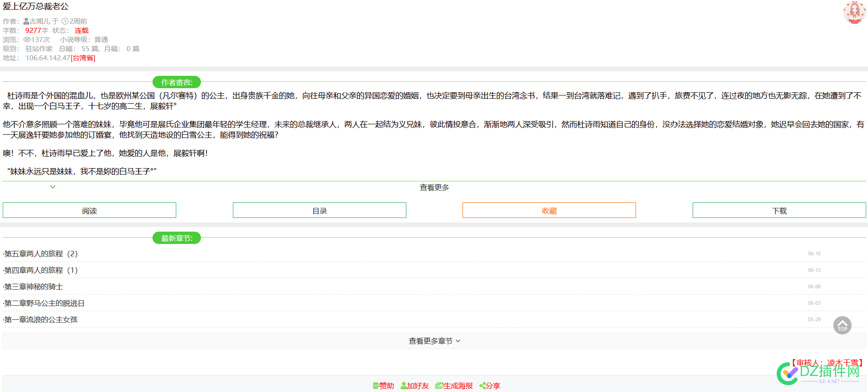Viewport: 868px width, 392px height.
Task: Click the 生成海报 poster icon
Action: click(439, 386)
